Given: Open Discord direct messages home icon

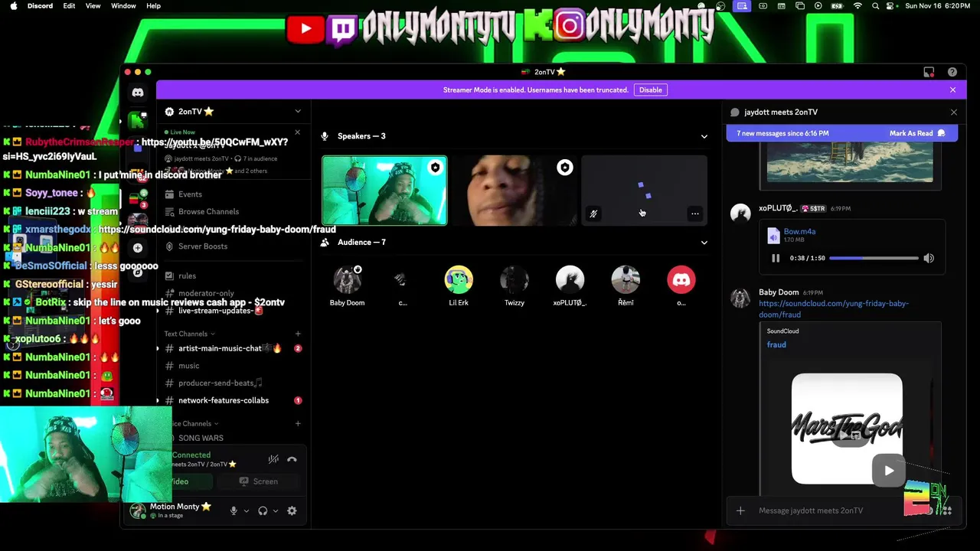Looking at the screenshot, I should point(138,93).
